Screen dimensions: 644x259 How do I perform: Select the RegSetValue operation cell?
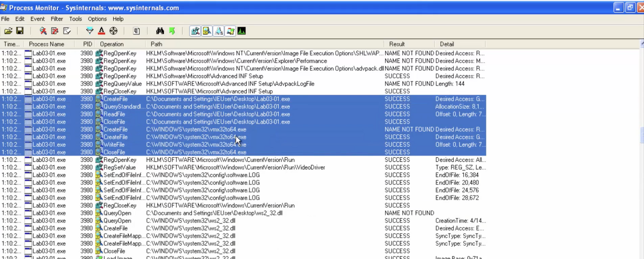(x=120, y=167)
